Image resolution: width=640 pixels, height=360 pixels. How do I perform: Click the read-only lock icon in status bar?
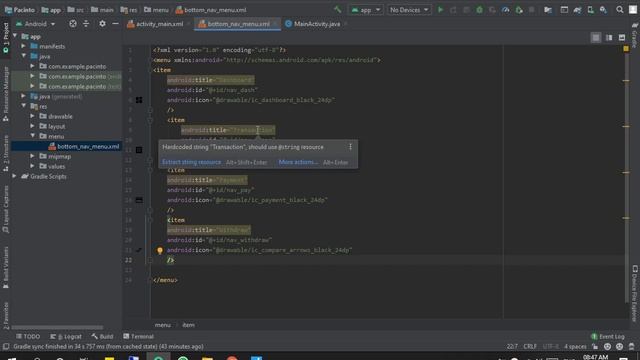(x=595, y=347)
